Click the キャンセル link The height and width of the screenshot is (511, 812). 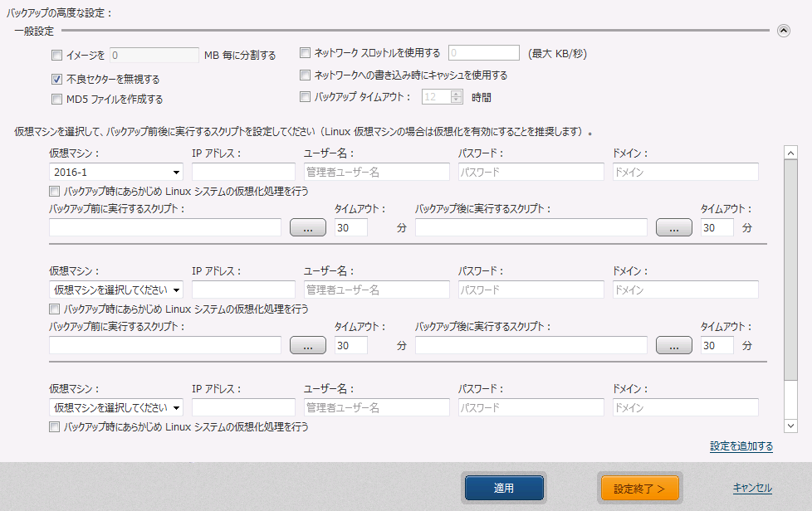click(x=752, y=488)
